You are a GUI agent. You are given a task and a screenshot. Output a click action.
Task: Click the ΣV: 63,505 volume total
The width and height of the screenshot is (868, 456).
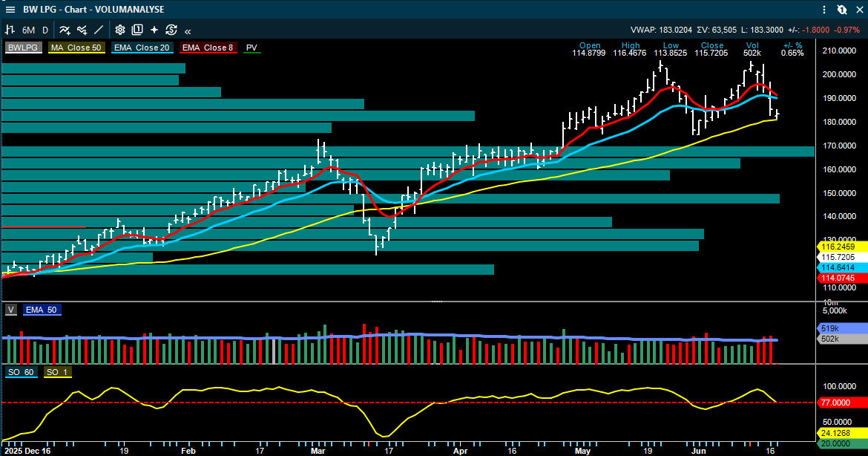pyautogui.click(x=717, y=30)
